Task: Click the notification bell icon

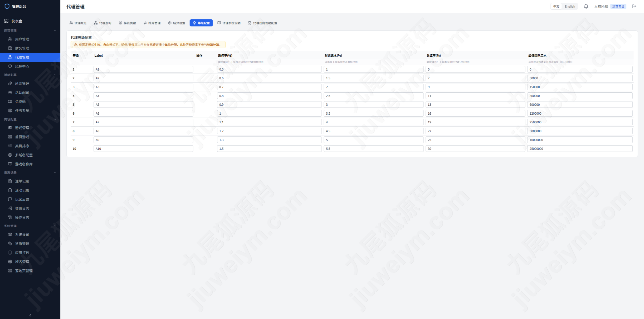Action: pyautogui.click(x=586, y=6)
